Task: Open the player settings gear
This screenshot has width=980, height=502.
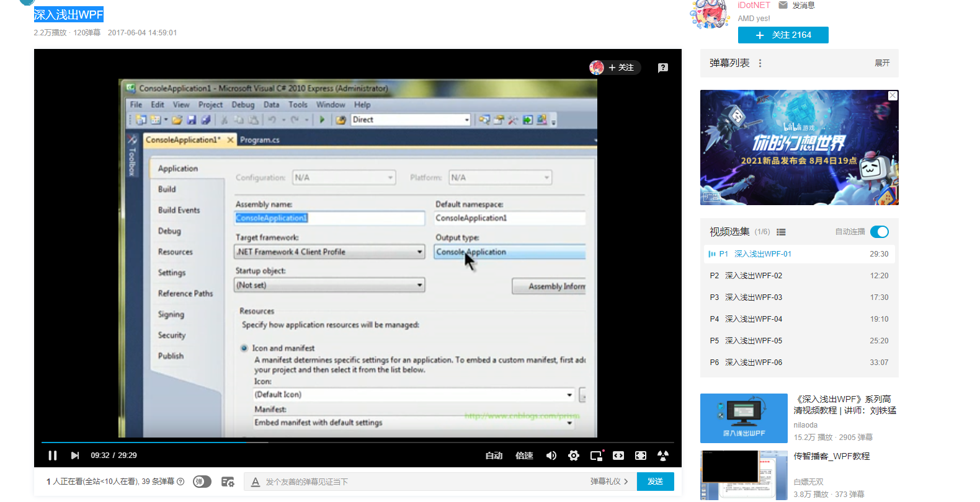Action: pos(574,456)
